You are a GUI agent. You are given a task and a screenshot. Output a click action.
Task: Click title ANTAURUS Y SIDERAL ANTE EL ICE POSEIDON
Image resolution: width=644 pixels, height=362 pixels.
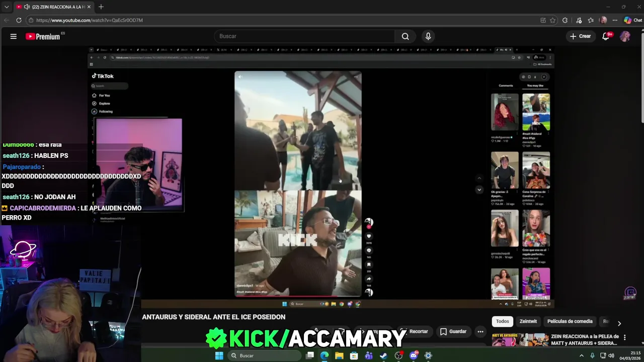214,317
